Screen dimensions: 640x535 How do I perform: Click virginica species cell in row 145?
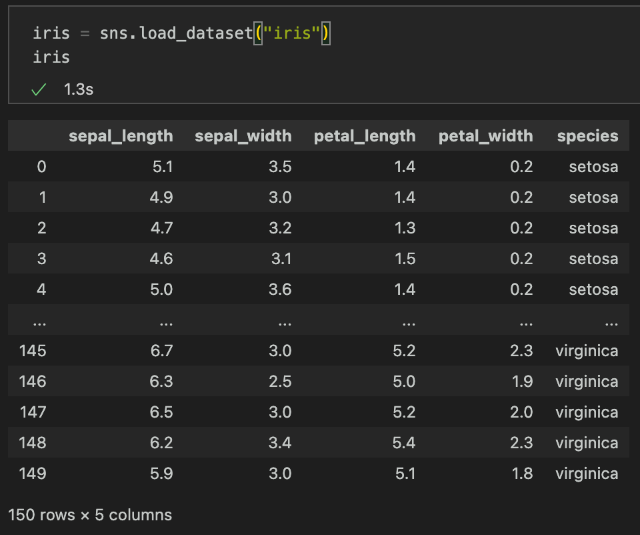coord(587,351)
